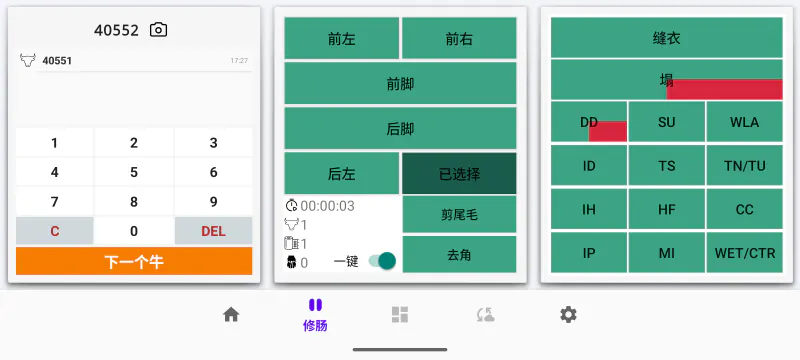Click the roll icon above the hoof icon
Image resolution: width=800 pixels, height=360 pixels.
(291, 244)
